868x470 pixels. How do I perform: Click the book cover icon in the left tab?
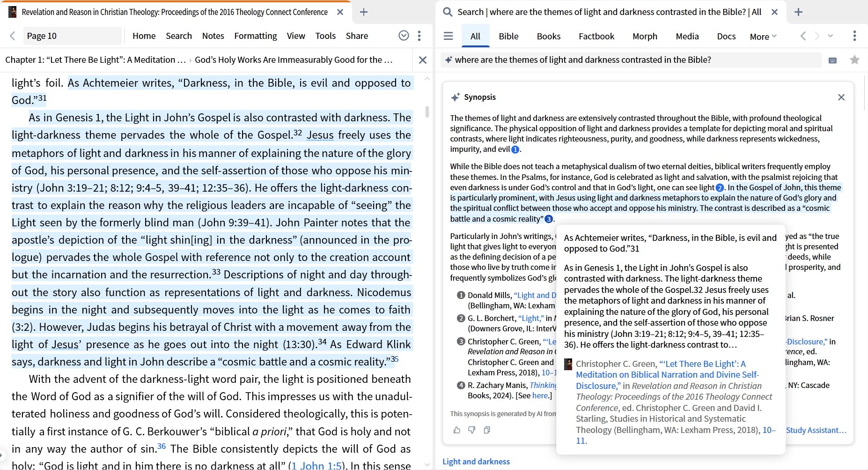[13, 12]
